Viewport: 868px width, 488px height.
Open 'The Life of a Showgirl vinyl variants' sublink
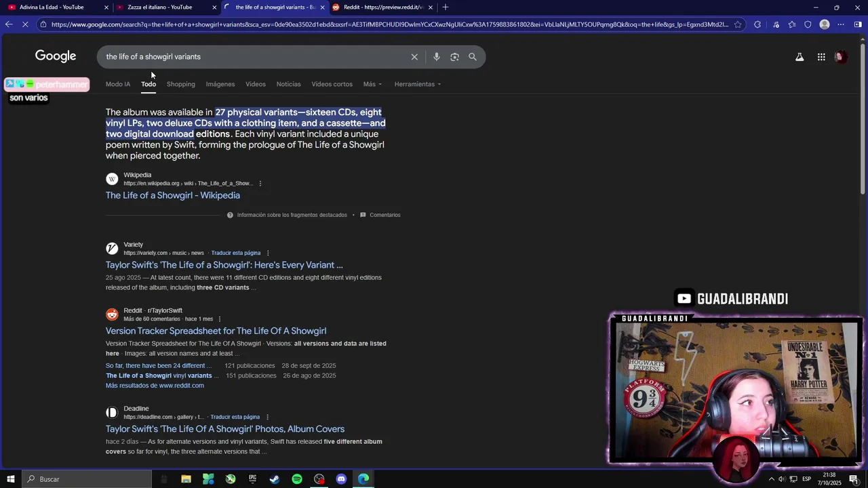coord(162,375)
